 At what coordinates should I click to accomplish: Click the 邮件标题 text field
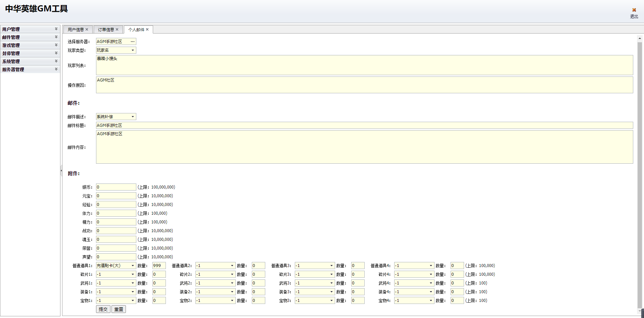[x=364, y=125]
